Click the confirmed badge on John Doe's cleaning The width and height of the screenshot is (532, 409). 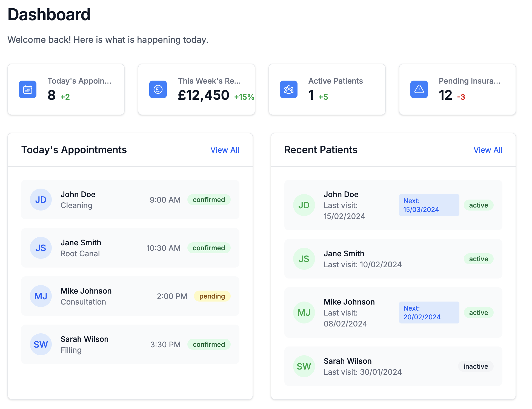pos(209,200)
